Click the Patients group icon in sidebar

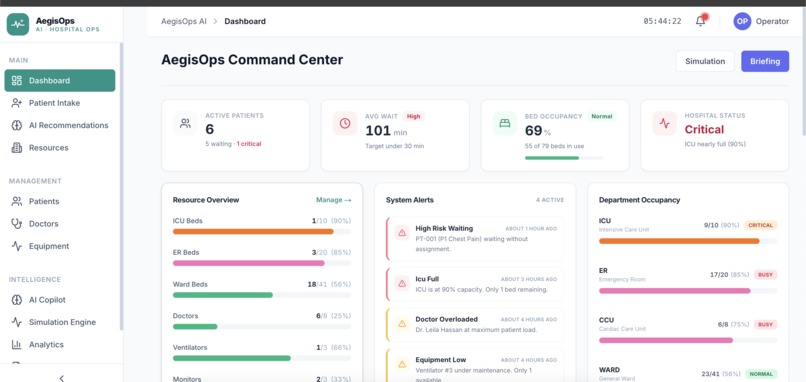(17, 201)
